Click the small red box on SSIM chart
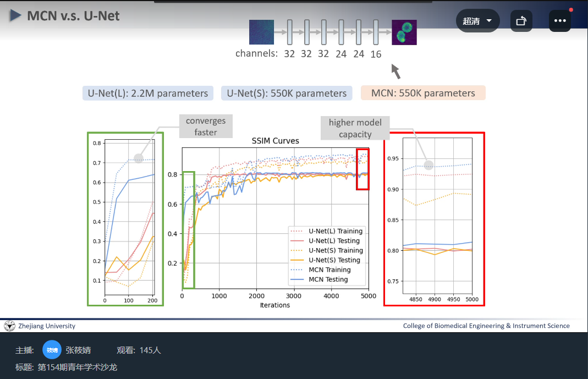This screenshot has height=379, width=588. coord(362,169)
